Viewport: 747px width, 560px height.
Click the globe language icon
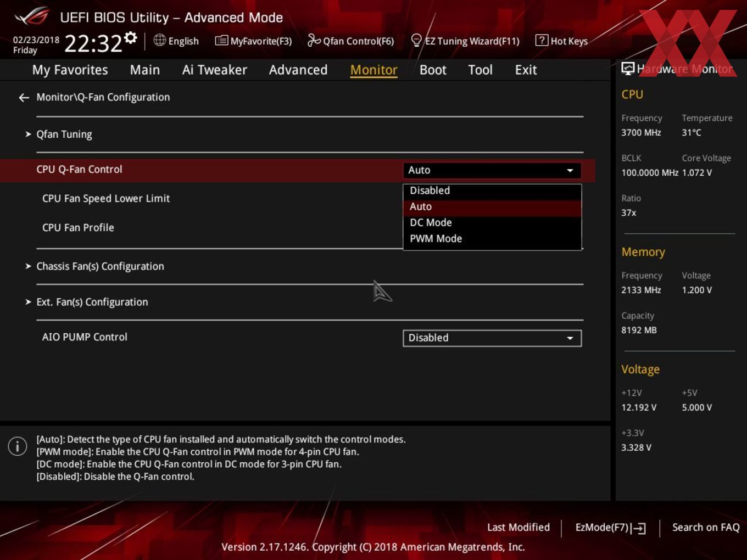(x=159, y=40)
